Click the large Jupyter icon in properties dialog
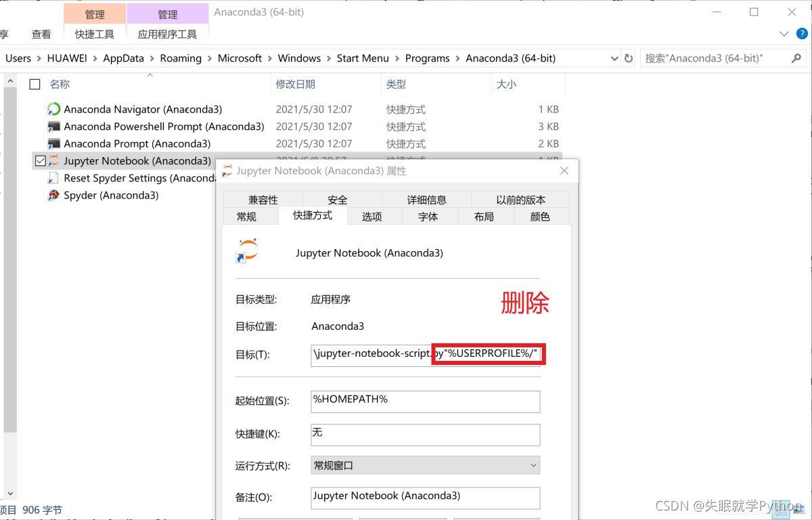The image size is (812, 520). tap(248, 250)
